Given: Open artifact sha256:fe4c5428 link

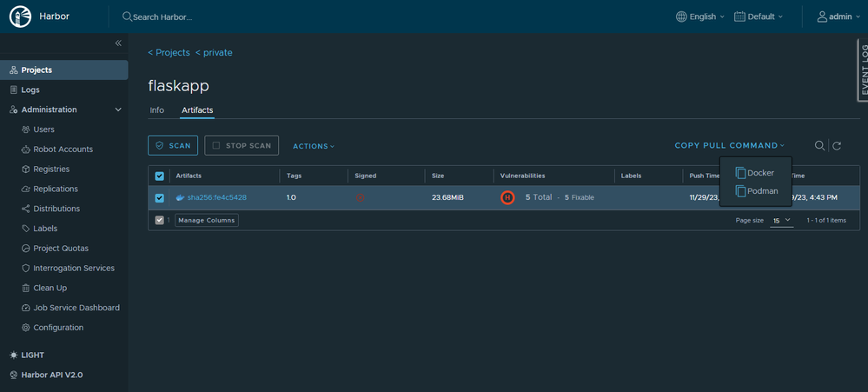Looking at the screenshot, I should click(x=217, y=197).
